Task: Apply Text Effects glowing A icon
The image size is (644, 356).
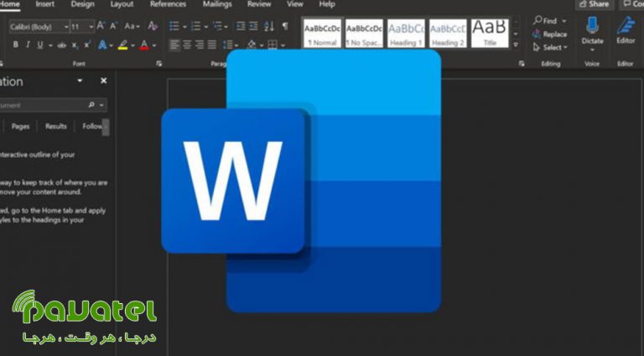Action: (x=102, y=44)
